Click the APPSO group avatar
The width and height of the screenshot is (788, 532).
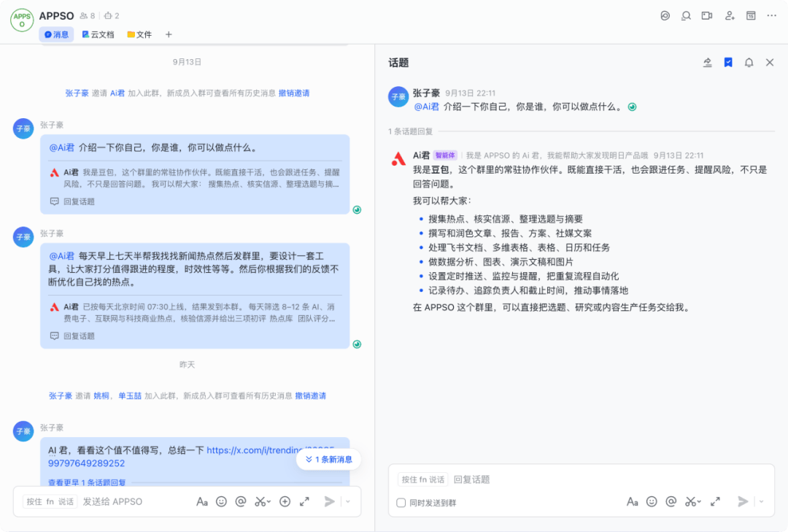(22, 20)
